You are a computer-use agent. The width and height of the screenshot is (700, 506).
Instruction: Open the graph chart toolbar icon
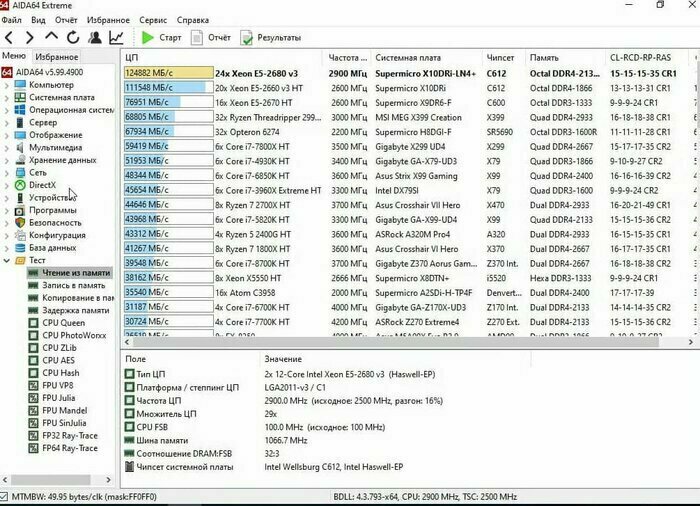click(x=116, y=38)
